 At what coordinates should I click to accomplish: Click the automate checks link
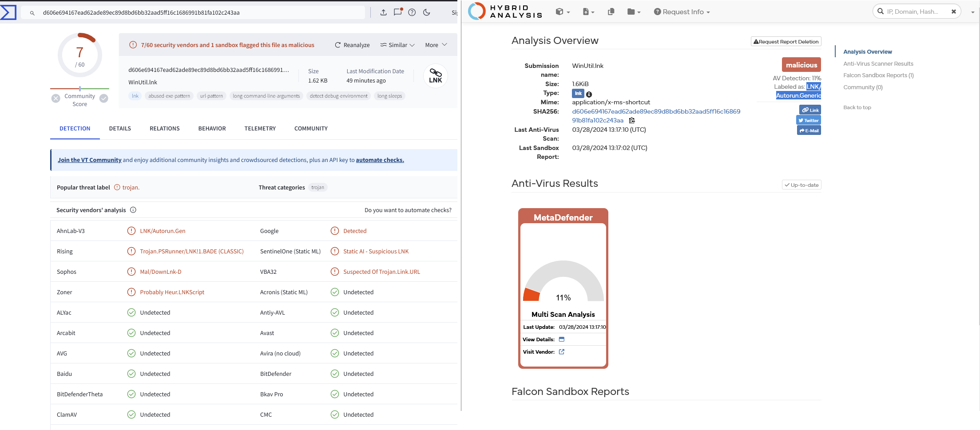point(380,160)
